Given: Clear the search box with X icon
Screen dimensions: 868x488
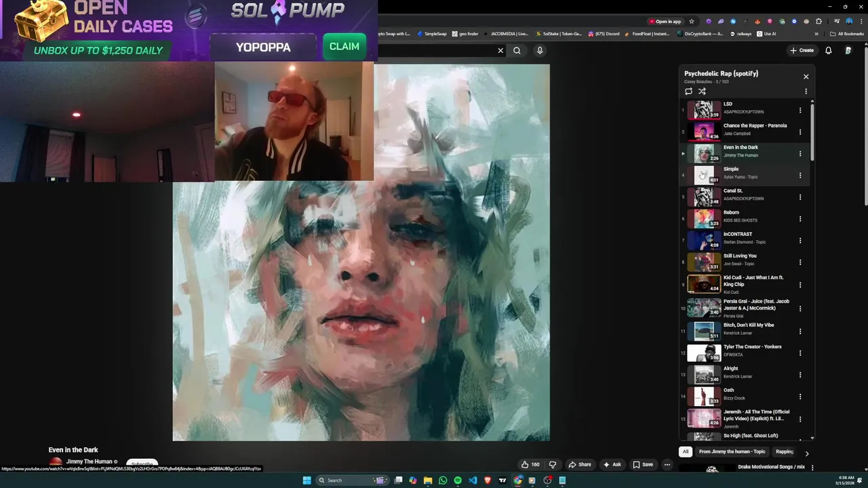Looking at the screenshot, I should coord(500,50).
